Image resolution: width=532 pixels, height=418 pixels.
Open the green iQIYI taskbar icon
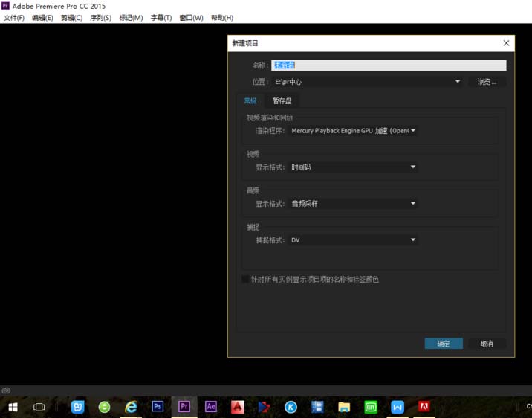click(x=371, y=407)
